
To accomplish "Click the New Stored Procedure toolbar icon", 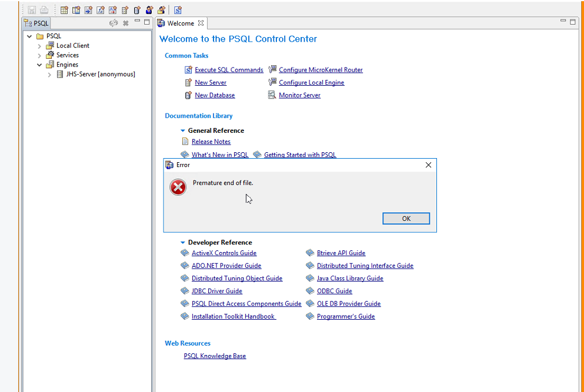I will 88,10.
